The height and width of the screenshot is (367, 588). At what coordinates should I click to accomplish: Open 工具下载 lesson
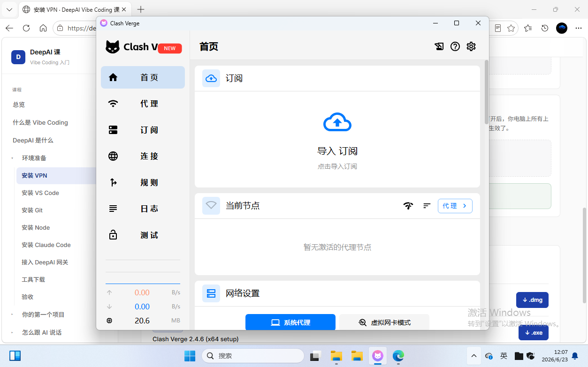[33, 279]
